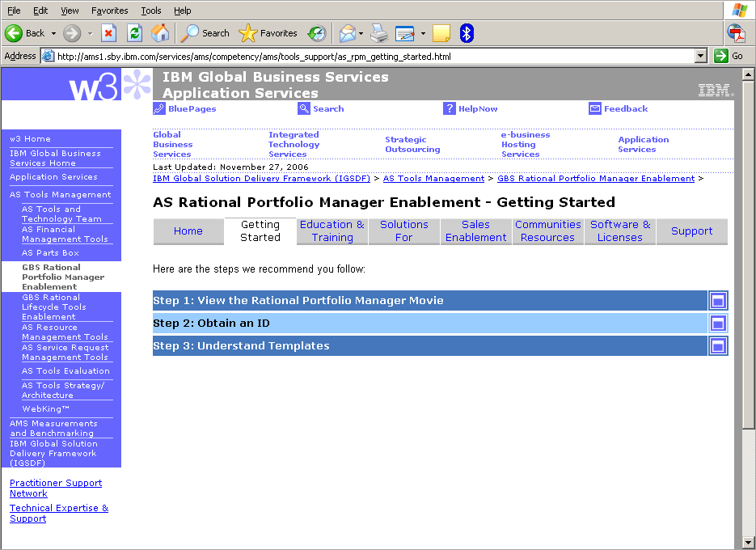756x550 pixels.
Task: Open the Tools menu
Action: pyautogui.click(x=151, y=11)
